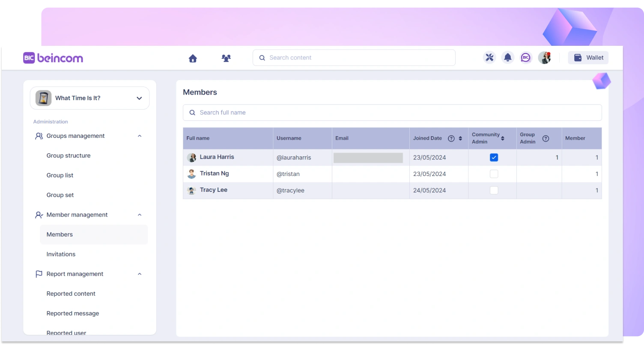Viewport: 644px width, 346px height.
Task: Open Invitations in the sidebar
Action: click(61, 254)
